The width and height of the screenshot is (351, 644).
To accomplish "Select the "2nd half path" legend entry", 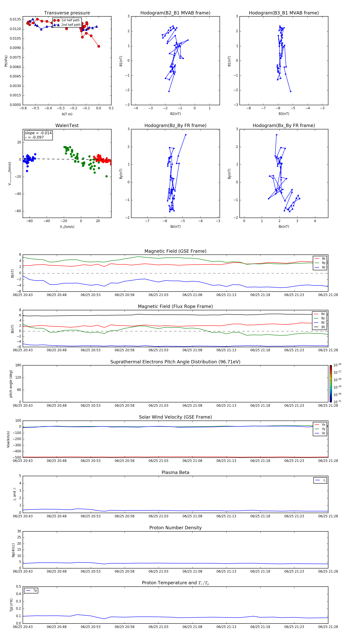I will [67, 25].
